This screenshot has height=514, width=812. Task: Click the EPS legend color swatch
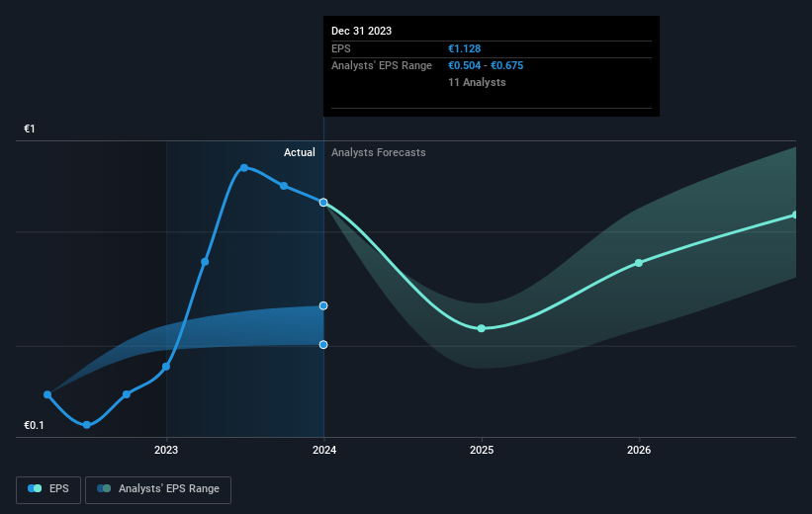(x=35, y=488)
